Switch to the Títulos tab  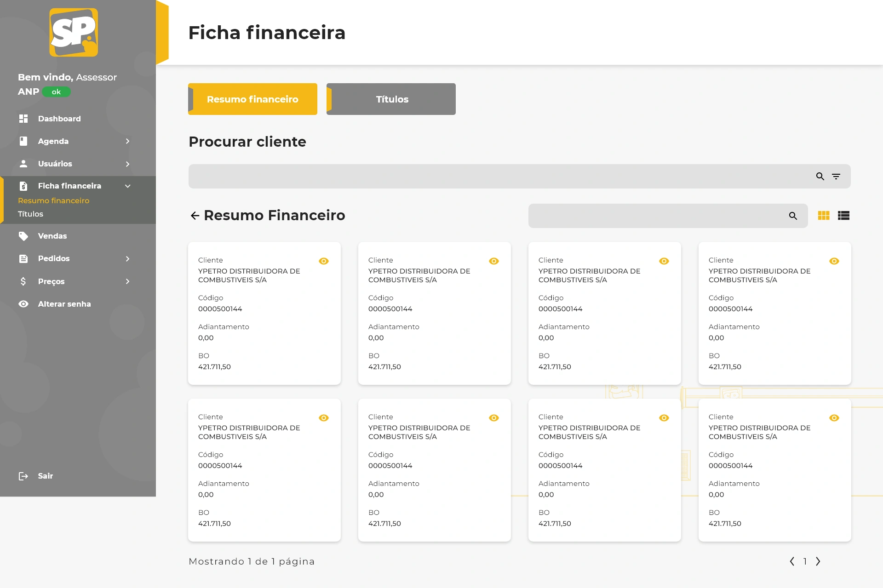(391, 99)
